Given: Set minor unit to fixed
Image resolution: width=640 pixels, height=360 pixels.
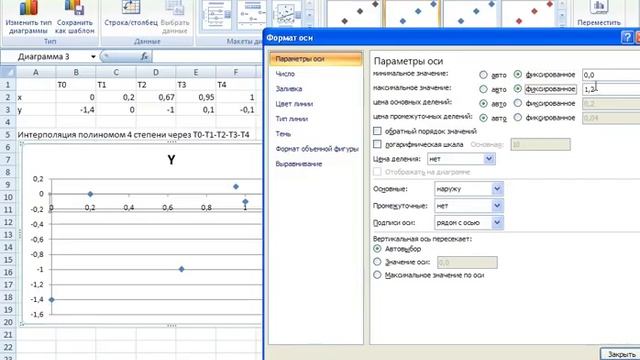Looking at the screenshot, I should [x=518, y=118].
